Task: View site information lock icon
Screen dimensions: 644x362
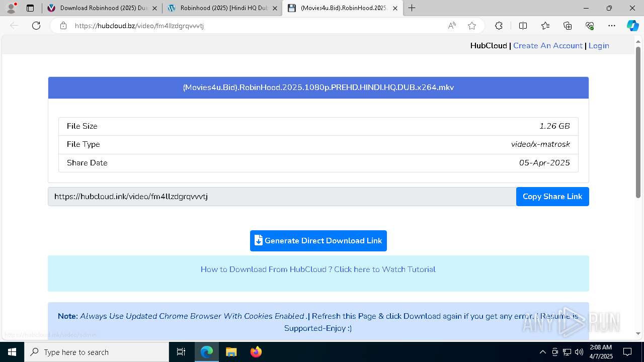Action: pos(63,26)
